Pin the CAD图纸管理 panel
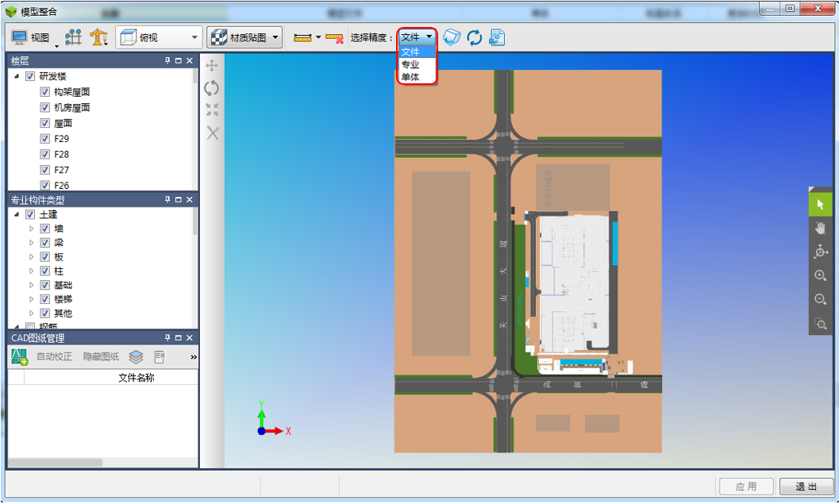This screenshot has height=504, width=839. pyautogui.click(x=167, y=337)
